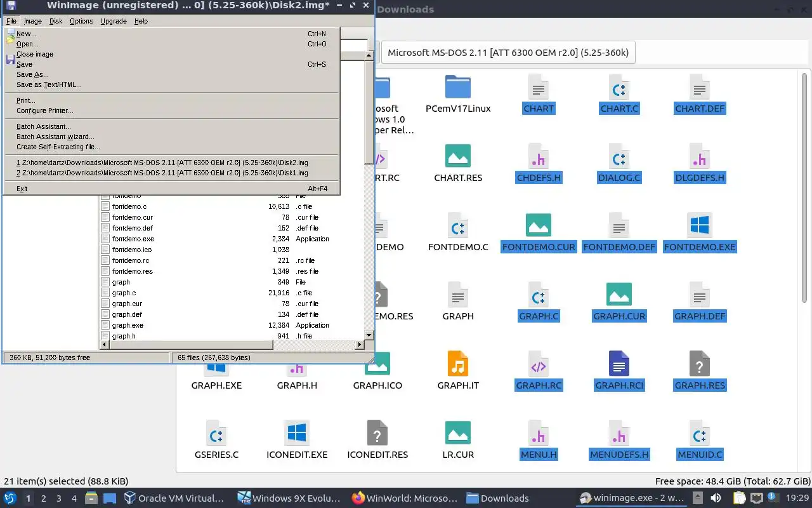The image size is (812, 508).
Task: Select CHART.C file in Downloads
Action: coord(619,95)
